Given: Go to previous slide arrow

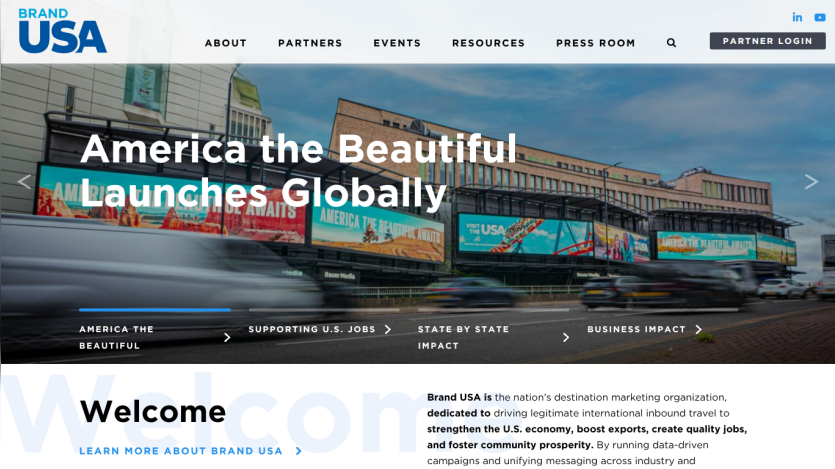Looking at the screenshot, I should pos(24,182).
